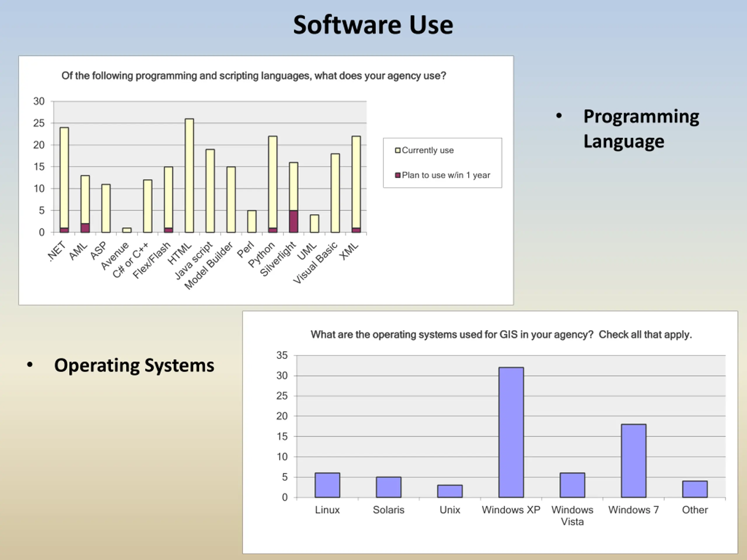
Task: Click the 'Windows Vista' axis label
Action: click(573, 515)
